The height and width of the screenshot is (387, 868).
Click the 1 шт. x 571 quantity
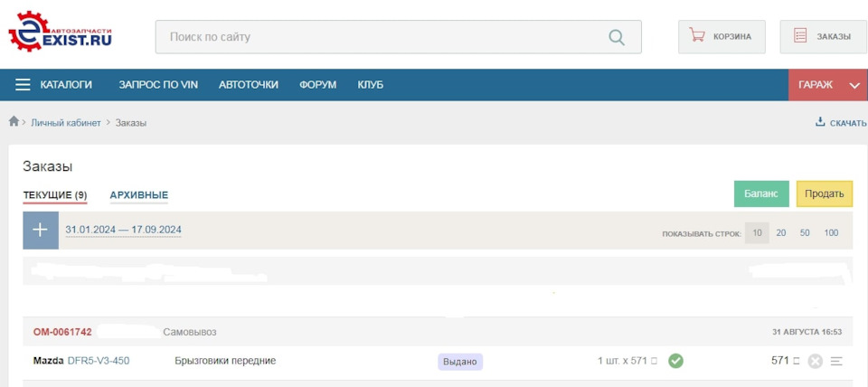click(627, 361)
